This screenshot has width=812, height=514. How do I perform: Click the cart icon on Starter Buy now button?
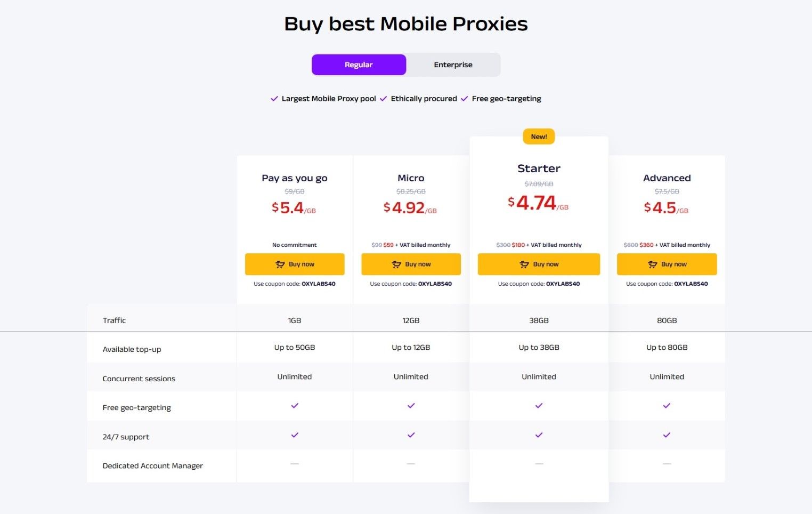(524, 264)
